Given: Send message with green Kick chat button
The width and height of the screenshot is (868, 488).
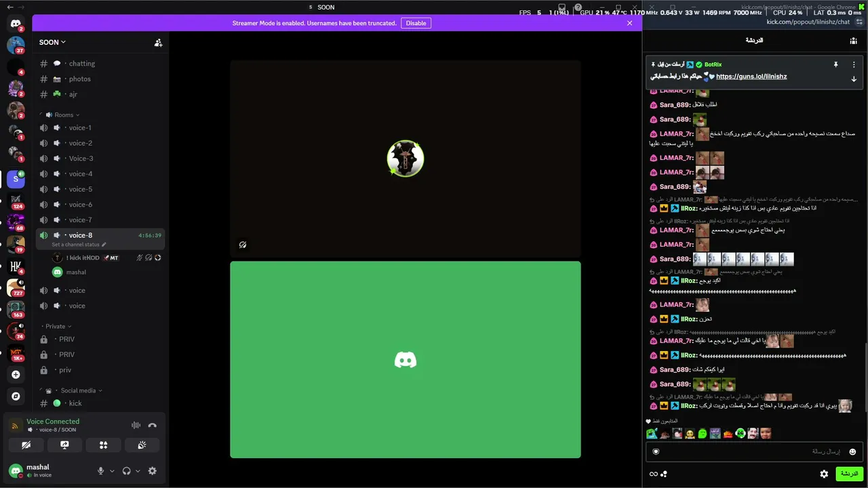Looking at the screenshot, I should (849, 474).
